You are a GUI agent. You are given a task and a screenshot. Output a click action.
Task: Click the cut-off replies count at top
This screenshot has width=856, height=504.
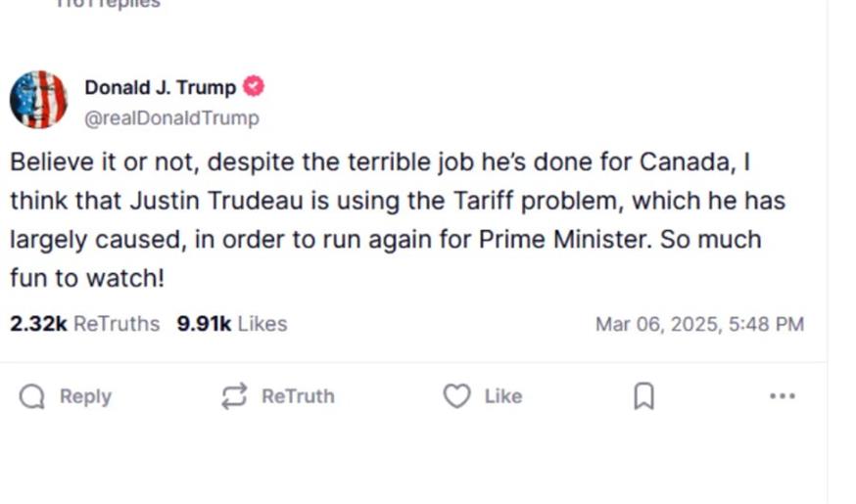(x=109, y=4)
